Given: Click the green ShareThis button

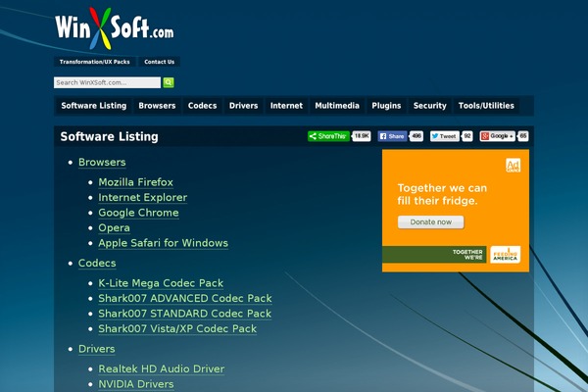Looking at the screenshot, I should pyautogui.click(x=328, y=136).
